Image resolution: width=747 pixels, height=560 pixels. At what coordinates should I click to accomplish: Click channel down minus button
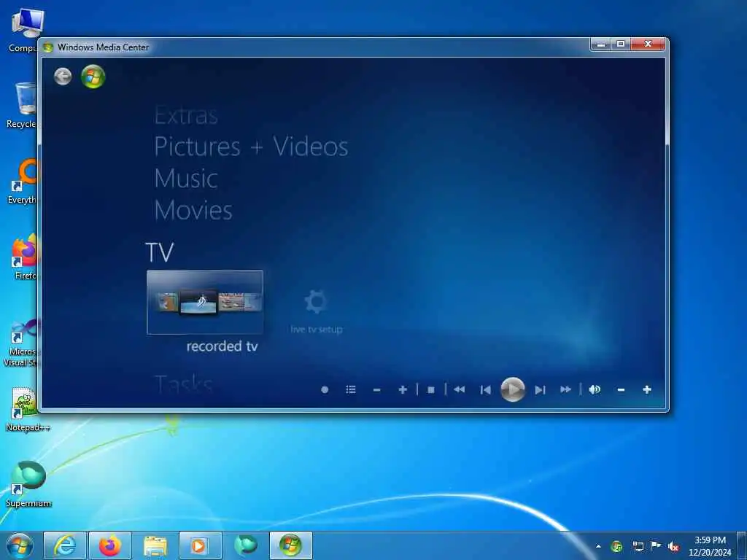377,389
